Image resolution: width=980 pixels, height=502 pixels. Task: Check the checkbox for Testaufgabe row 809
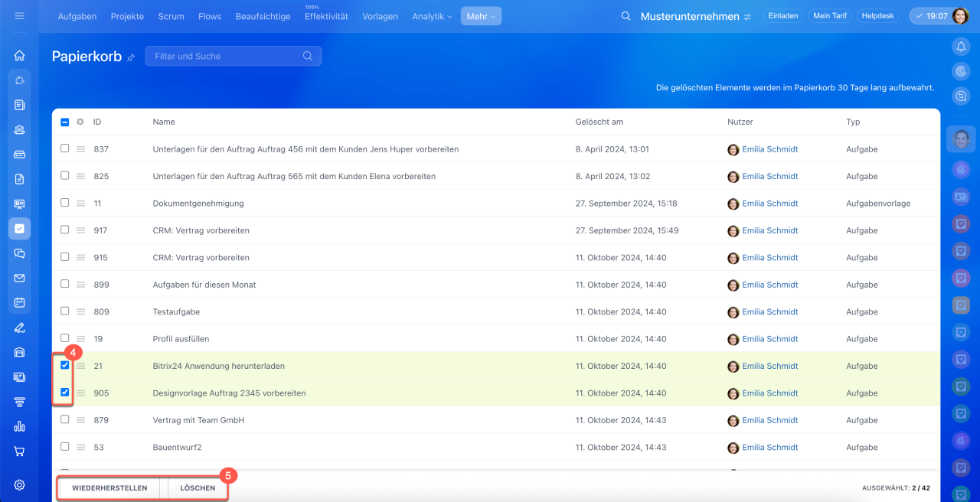tap(65, 311)
